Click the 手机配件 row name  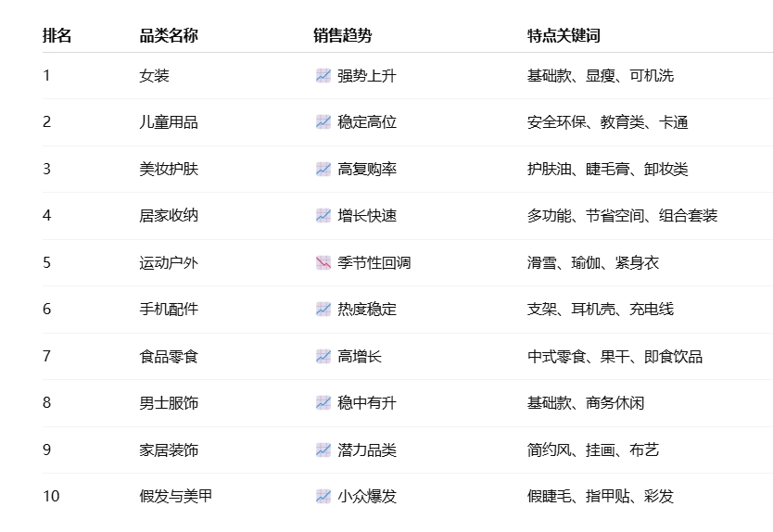pyautogui.click(x=169, y=310)
